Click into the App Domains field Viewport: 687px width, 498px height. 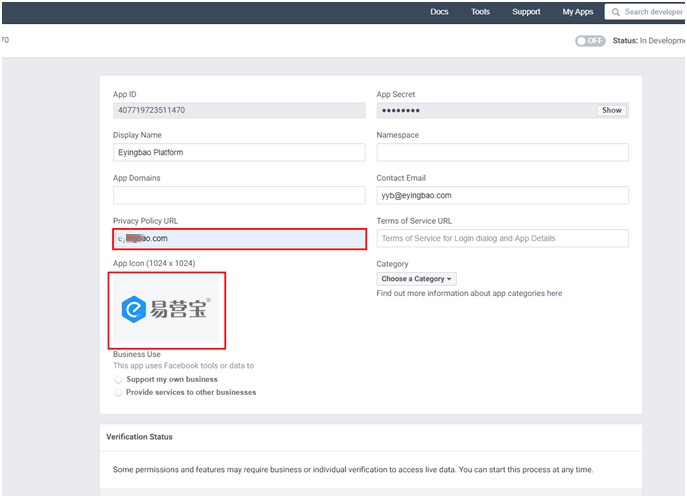[239, 195]
